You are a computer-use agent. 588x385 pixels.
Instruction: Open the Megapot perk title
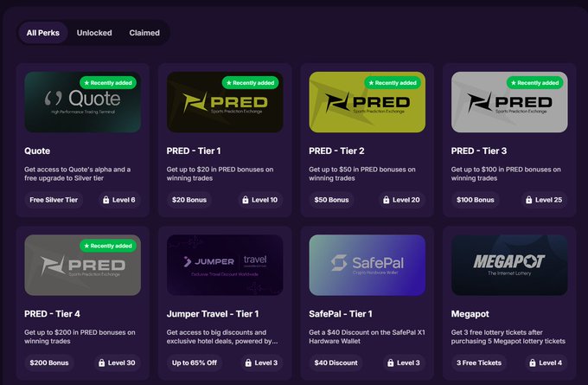470,314
